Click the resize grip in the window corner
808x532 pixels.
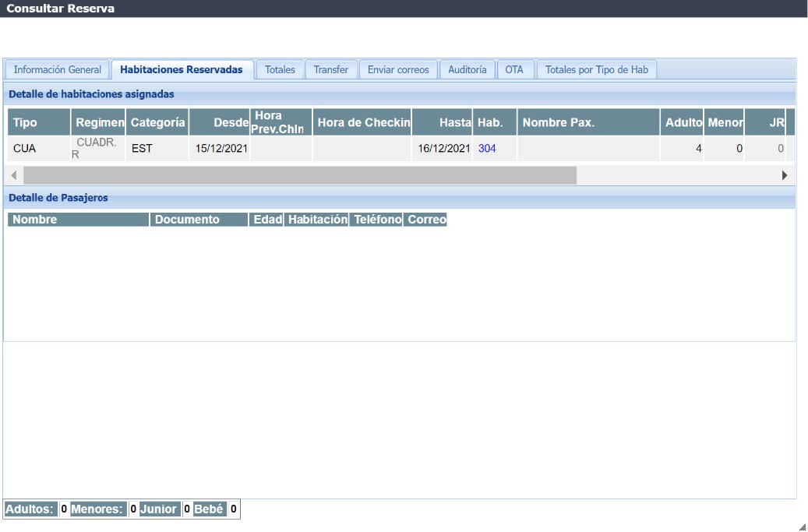coord(802,526)
